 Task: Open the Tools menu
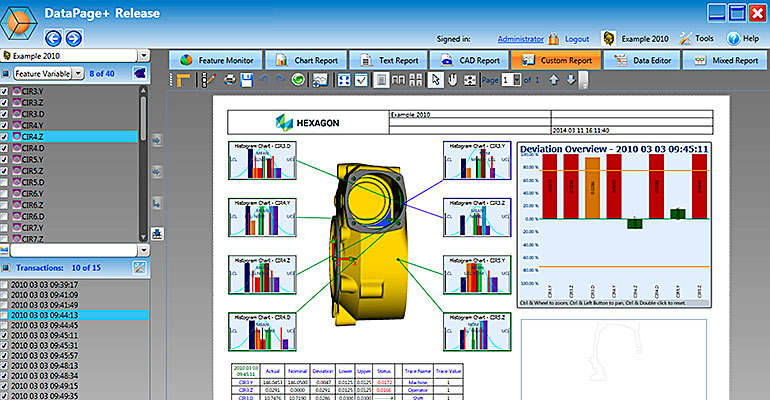(x=696, y=38)
